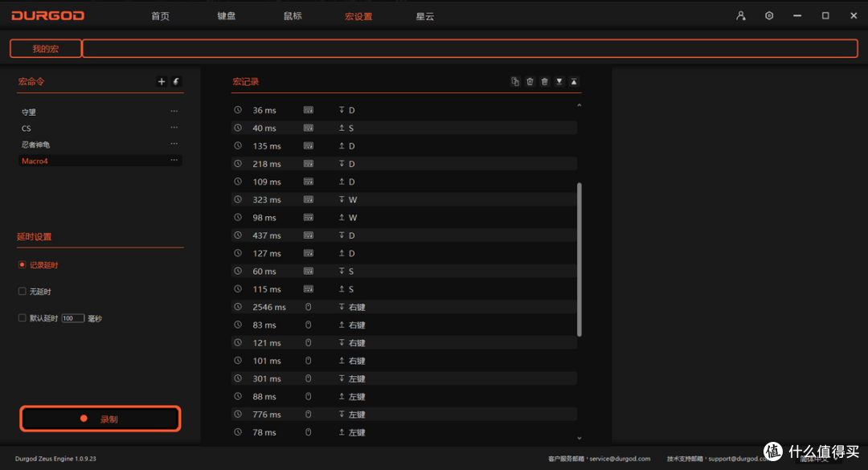This screenshot has height=470, width=868.
Task: Select the 127 ms delay value
Action: click(x=267, y=254)
